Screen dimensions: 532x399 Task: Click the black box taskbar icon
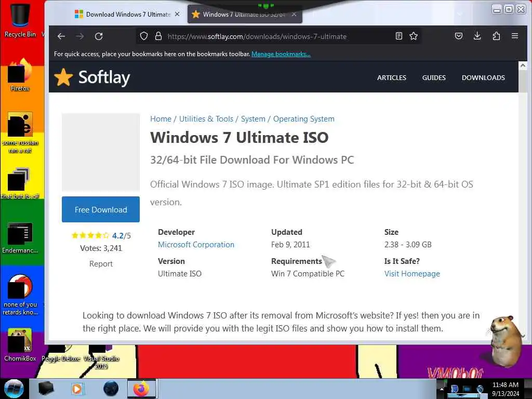coord(46,389)
